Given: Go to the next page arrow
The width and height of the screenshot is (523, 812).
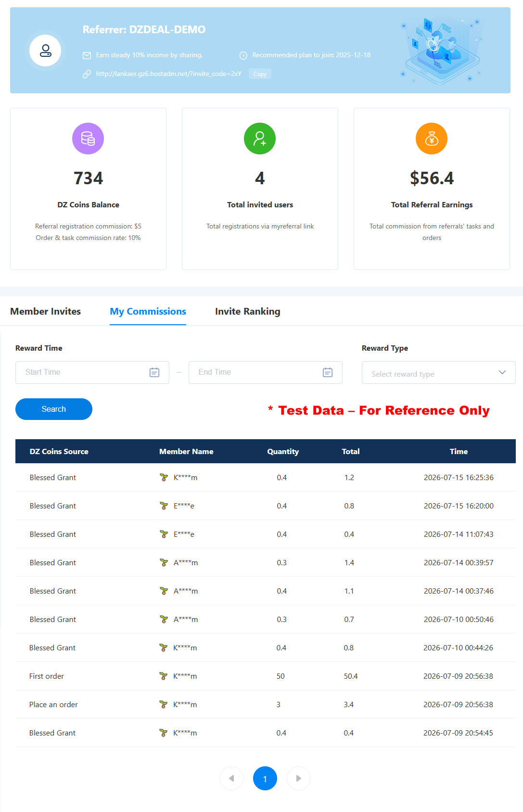Looking at the screenshot, I should (x=299, y=778).
